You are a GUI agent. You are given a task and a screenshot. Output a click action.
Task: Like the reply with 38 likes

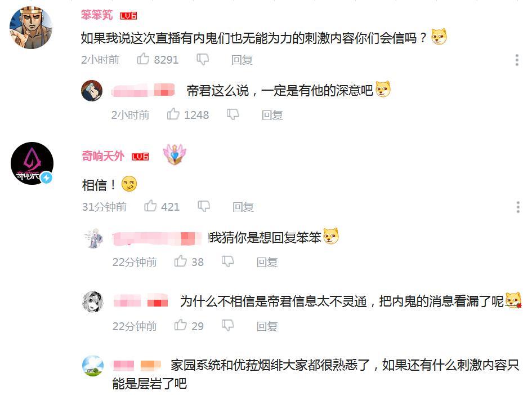[181, 261]
